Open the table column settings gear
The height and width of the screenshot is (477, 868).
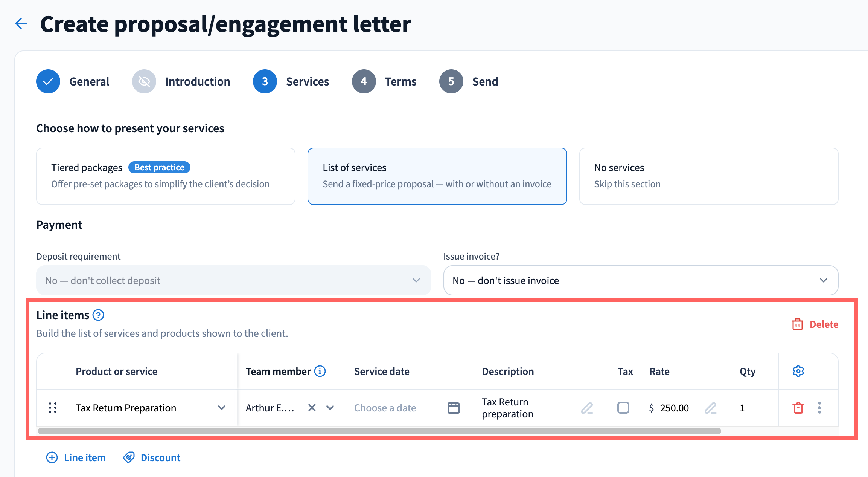click(798, 371)
